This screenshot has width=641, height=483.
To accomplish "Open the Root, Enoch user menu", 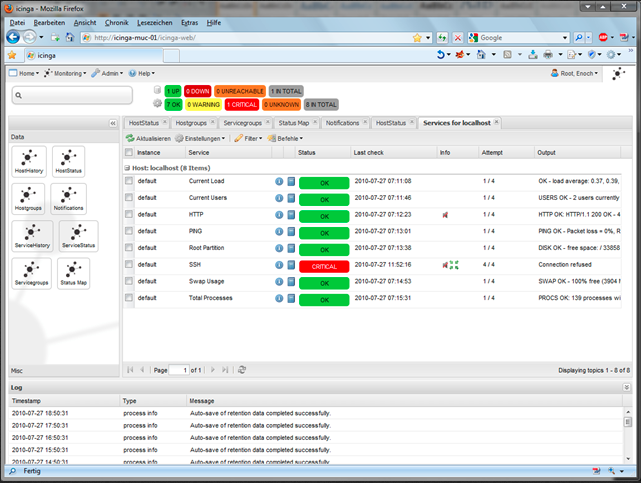I will click(574, 73).
